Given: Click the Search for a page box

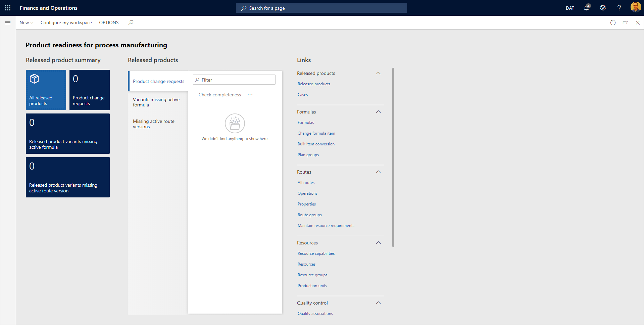Looking at the screenshot, I should click(321, 8).
